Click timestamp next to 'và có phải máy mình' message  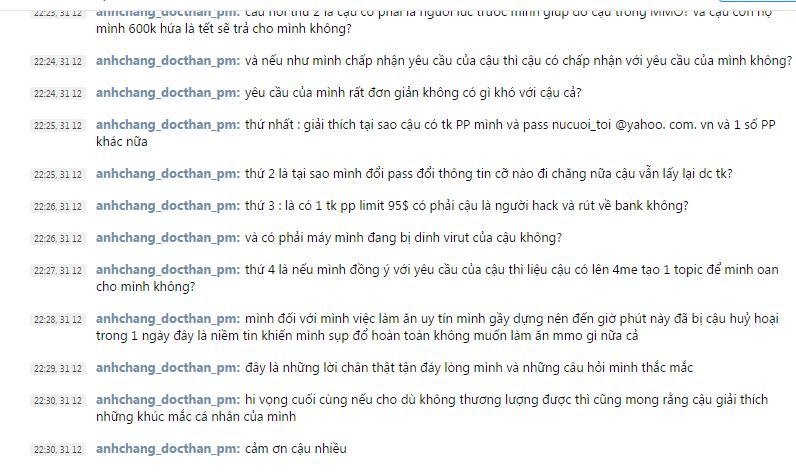[x=58, y=239]
